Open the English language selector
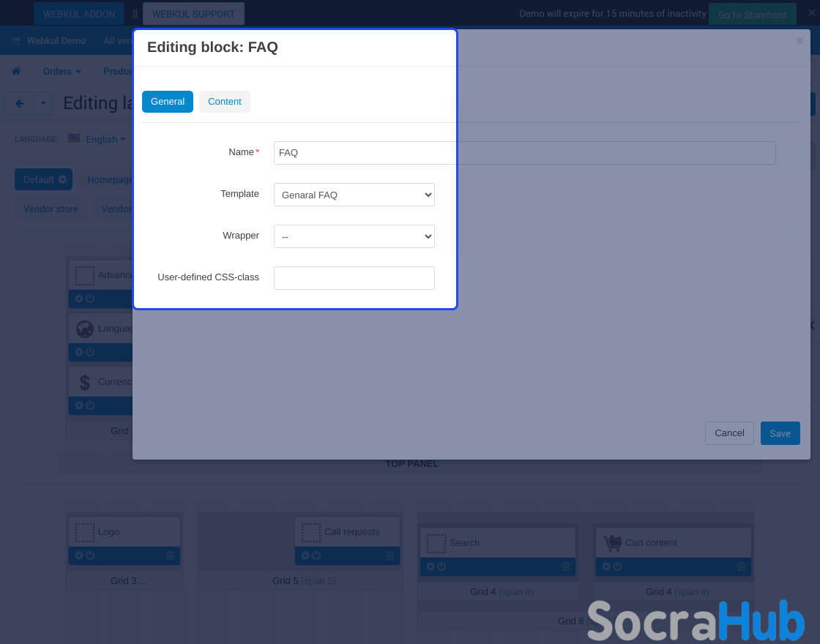 click(x=105, y=139)
